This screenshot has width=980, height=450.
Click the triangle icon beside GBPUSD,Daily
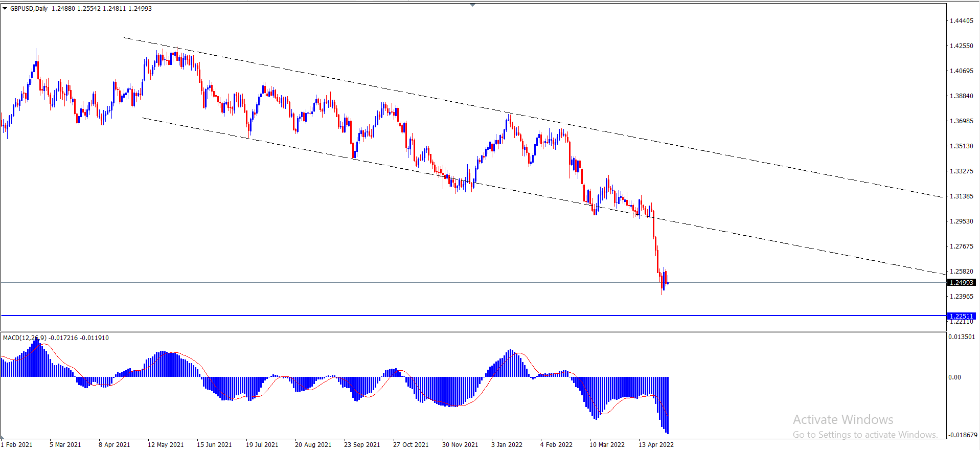click(5, 9)
